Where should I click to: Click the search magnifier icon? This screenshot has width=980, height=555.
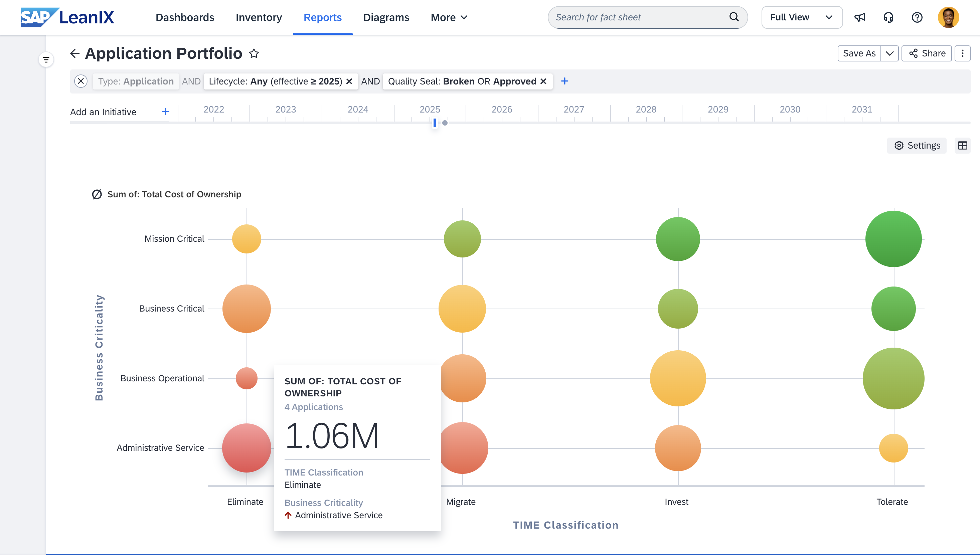(734, 17)
